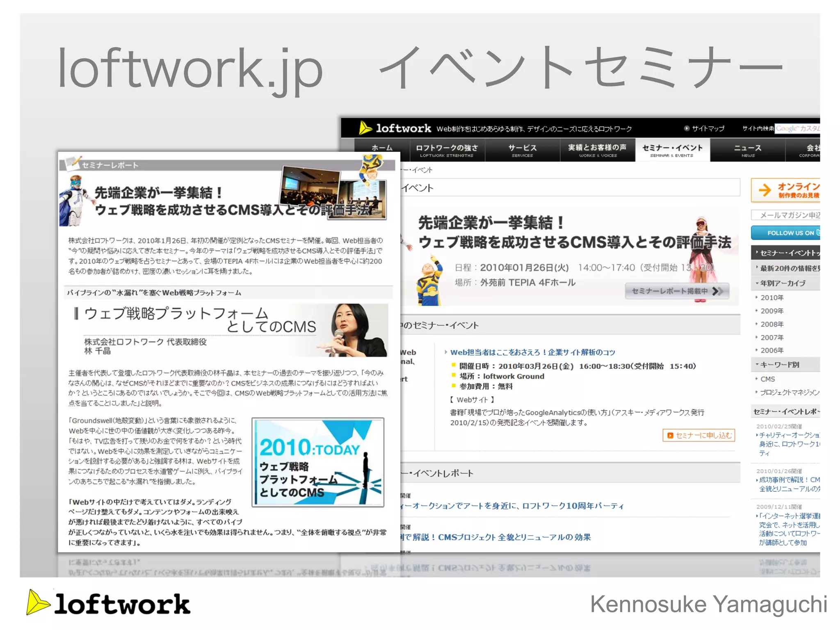
Task: Open the 2010年 archive link
Action: (x=772, y=297)
